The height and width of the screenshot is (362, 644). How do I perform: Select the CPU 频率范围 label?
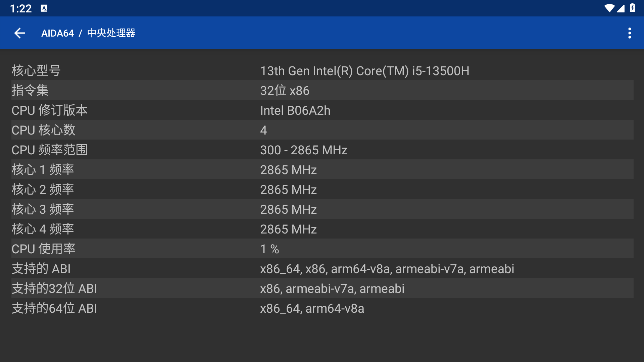point(49,150)
